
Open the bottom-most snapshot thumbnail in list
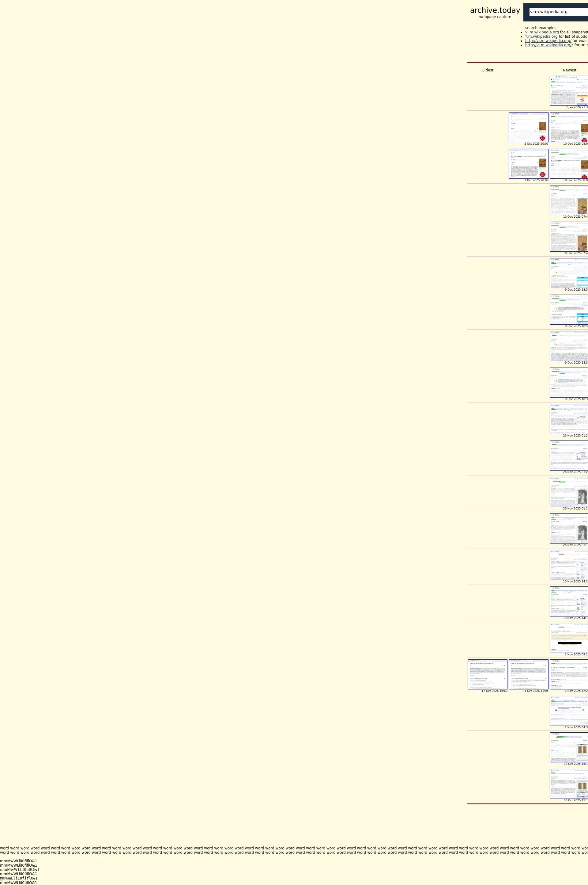click(568, 784)
